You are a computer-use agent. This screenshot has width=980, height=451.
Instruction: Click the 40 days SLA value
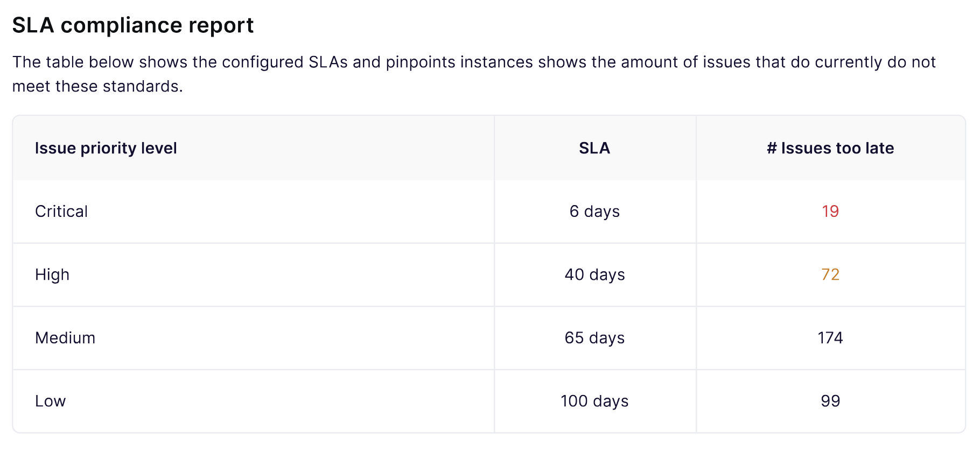pyautogui.click(x=594, y=274)
